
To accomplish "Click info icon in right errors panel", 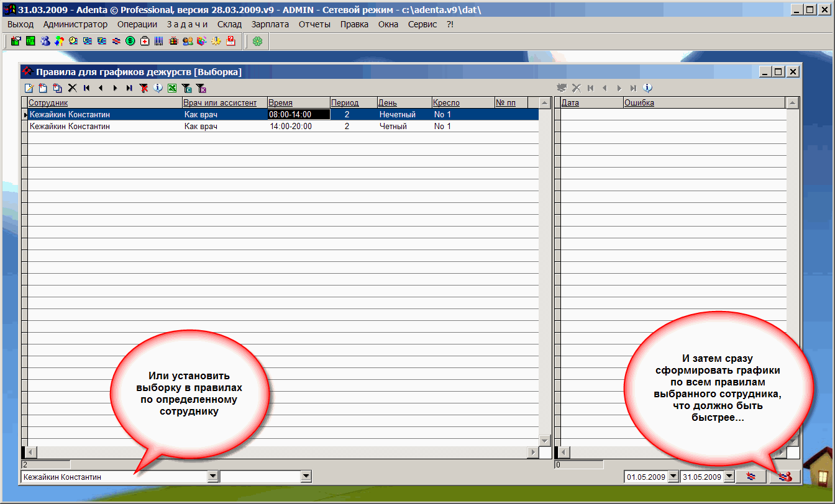I will coord(647,88).
